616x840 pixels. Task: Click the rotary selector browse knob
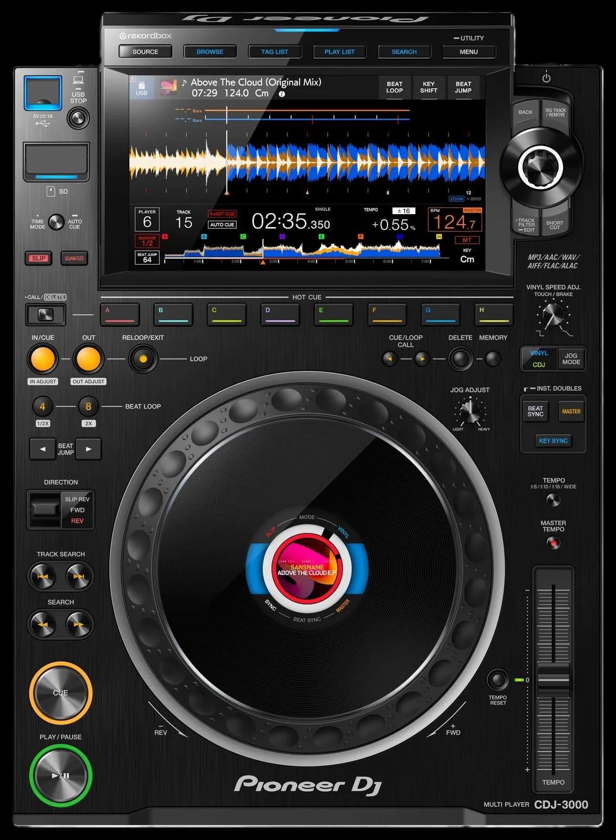pos(540,168)
